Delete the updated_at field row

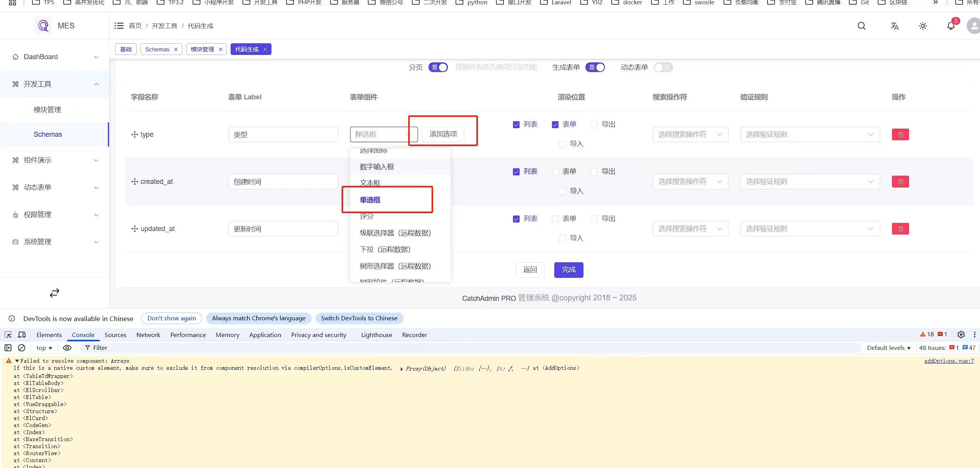coord(900,229)
